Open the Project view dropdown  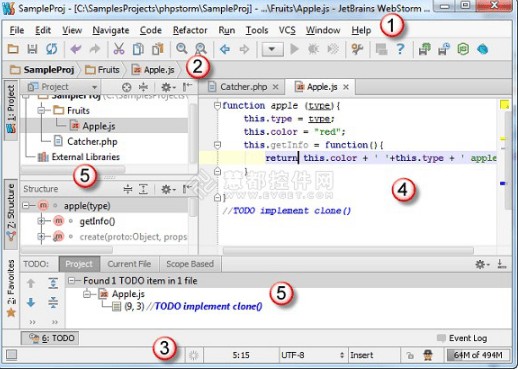[x=95, y=87]
